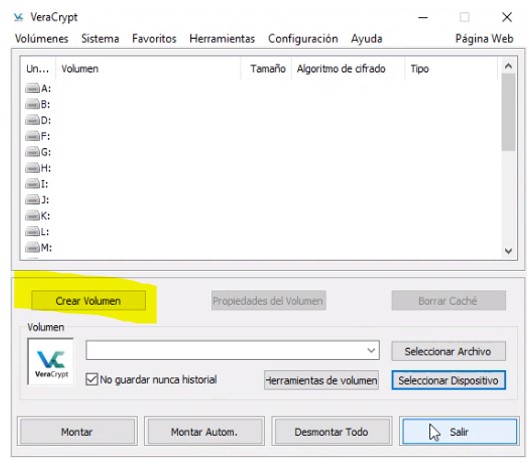
Task: Open the Herramientas menu
Action: [222, 39]
